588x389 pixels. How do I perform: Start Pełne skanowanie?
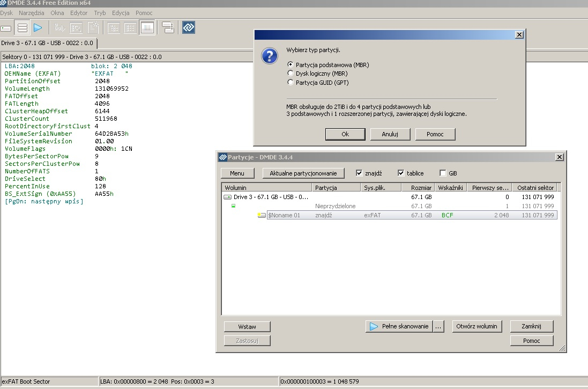(399, 326)
